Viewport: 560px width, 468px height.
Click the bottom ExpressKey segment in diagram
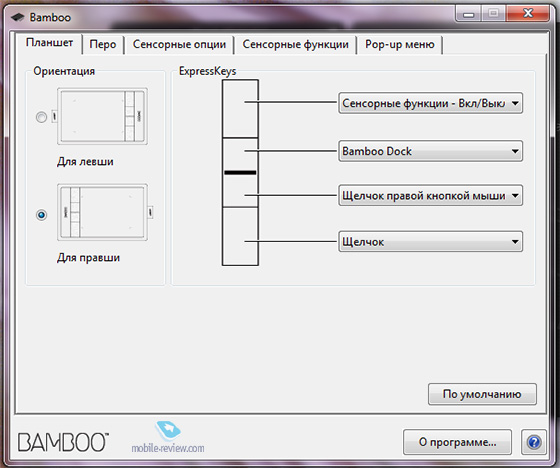(x=240, y=236)
